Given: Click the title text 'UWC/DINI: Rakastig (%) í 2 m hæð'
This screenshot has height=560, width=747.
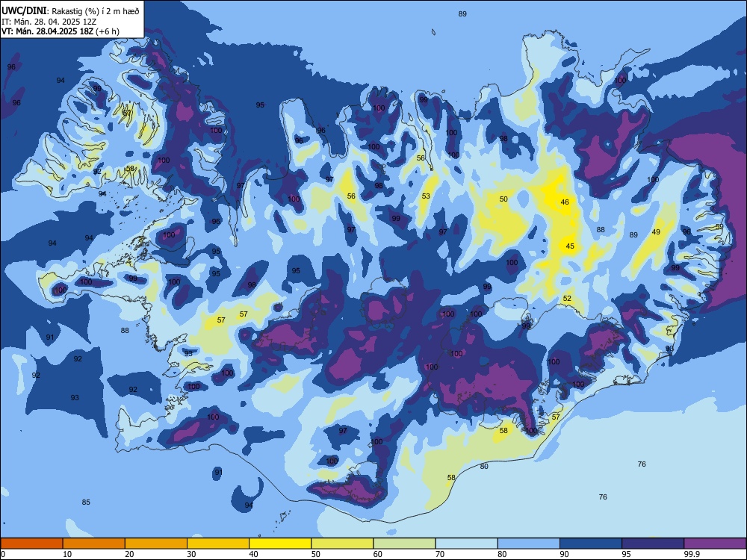Looking at the screenshot, I should point(70,11).
